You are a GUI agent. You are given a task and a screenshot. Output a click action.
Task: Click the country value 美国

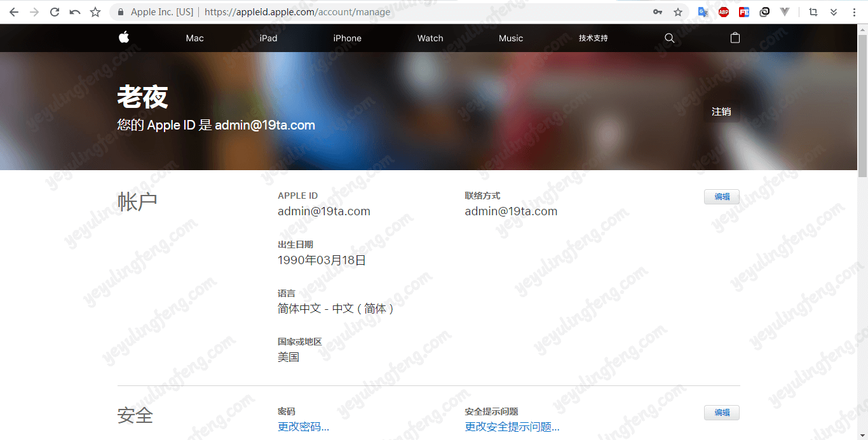coord(288,357)
